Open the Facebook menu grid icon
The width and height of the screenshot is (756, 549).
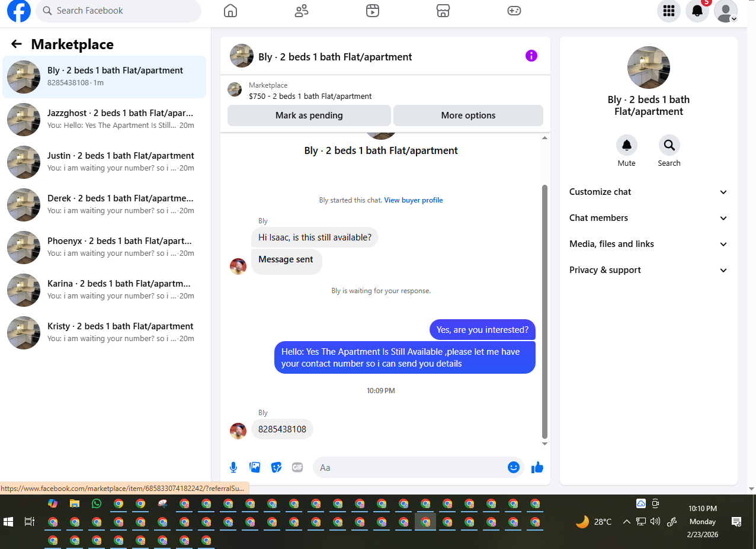point(669,11)
